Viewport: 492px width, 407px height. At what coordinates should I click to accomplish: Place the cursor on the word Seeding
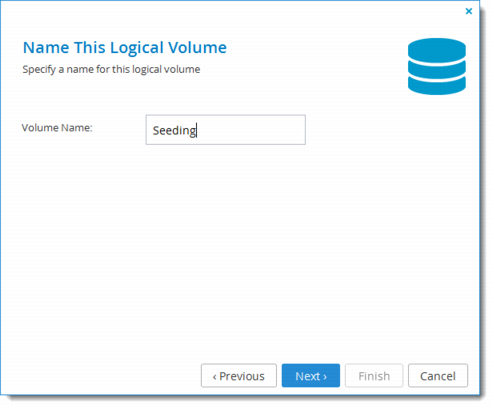[x=174, y=130]
